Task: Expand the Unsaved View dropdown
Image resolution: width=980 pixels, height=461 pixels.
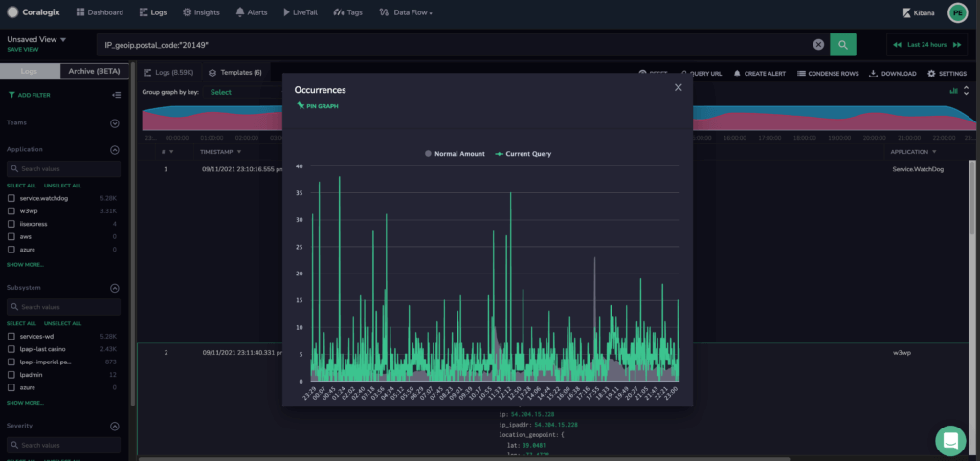Action: tap(36, 39)
